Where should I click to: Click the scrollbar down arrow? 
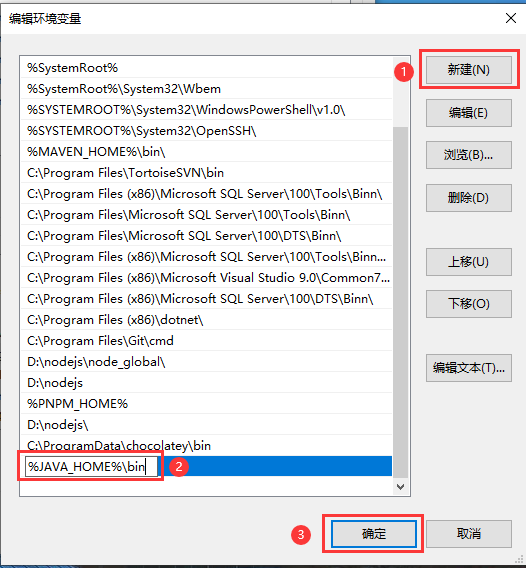coord(400,486)
